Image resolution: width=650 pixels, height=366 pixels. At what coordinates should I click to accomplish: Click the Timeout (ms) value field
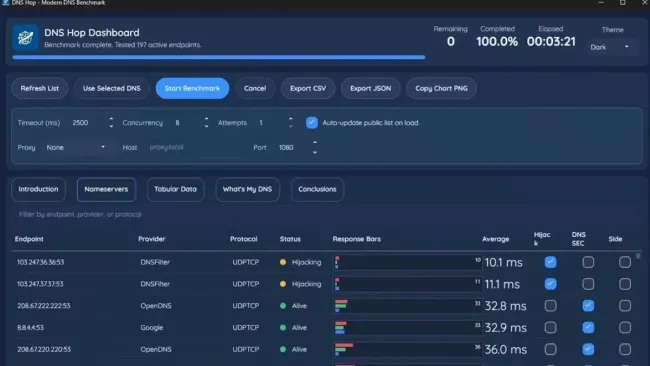(x=88, y=123)
